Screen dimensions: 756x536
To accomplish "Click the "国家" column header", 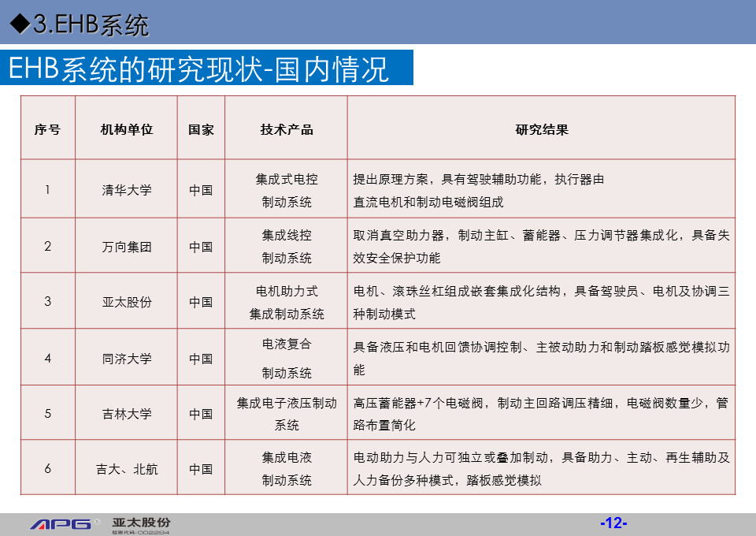I will [201, 129].
